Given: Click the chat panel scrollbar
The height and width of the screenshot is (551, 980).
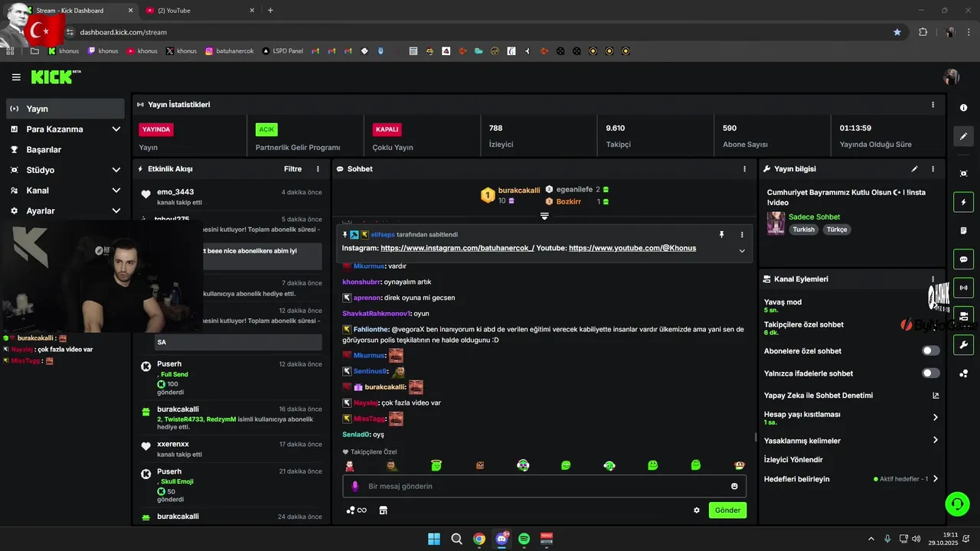Looking at the screenshot, I should [x=756, y=438].
